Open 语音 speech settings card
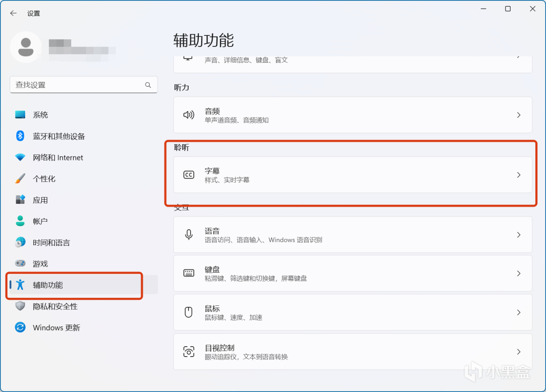The width and height of the screenshot is (546, 392). [353, 235]
